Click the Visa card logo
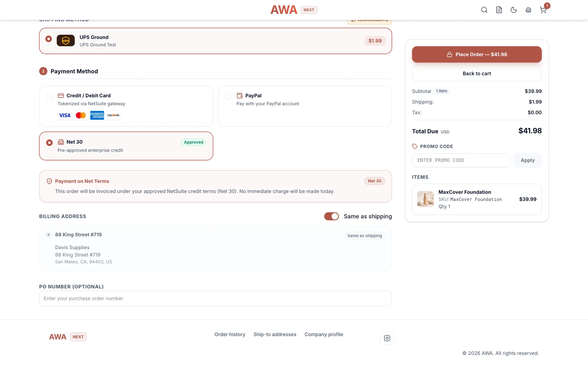 pos(65,115)
